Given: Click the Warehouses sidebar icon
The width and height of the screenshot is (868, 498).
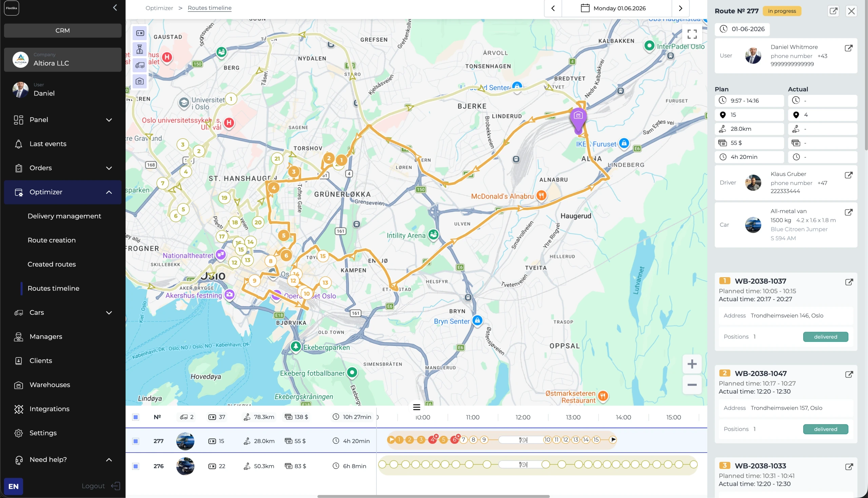Looking at the screenshot, I should coord(19,385).
